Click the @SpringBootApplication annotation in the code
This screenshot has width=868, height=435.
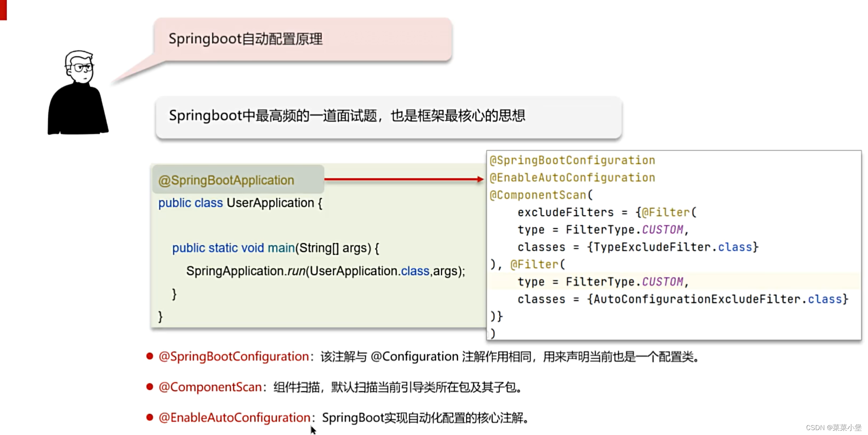[x=226, y=180]
